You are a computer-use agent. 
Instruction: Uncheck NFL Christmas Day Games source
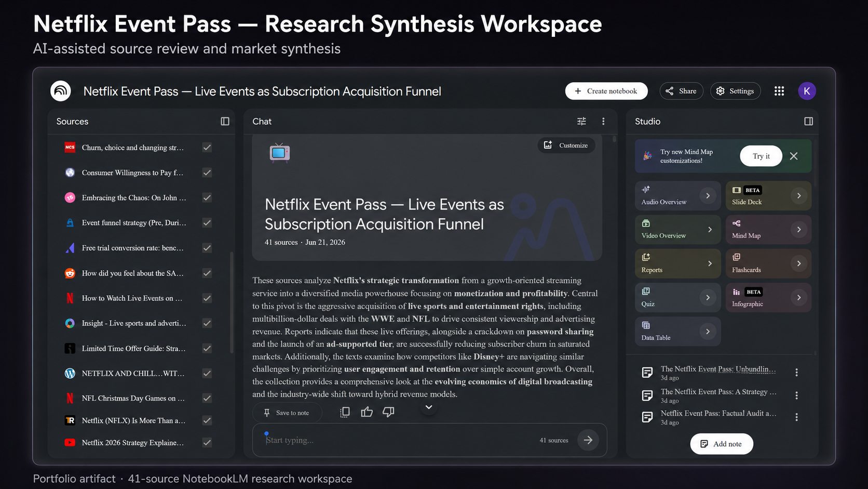[x=207, y=398]
